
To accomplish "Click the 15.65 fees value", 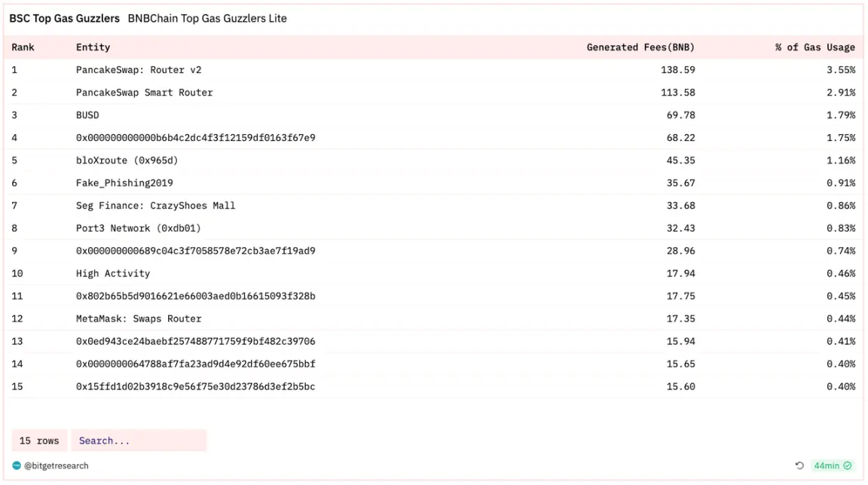I will [x=680, y=365].
